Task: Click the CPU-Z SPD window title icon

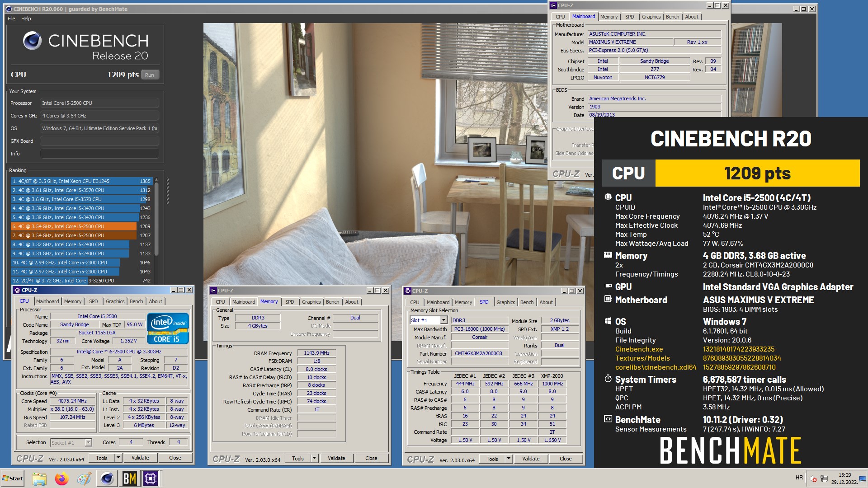Action: (407, 291)
